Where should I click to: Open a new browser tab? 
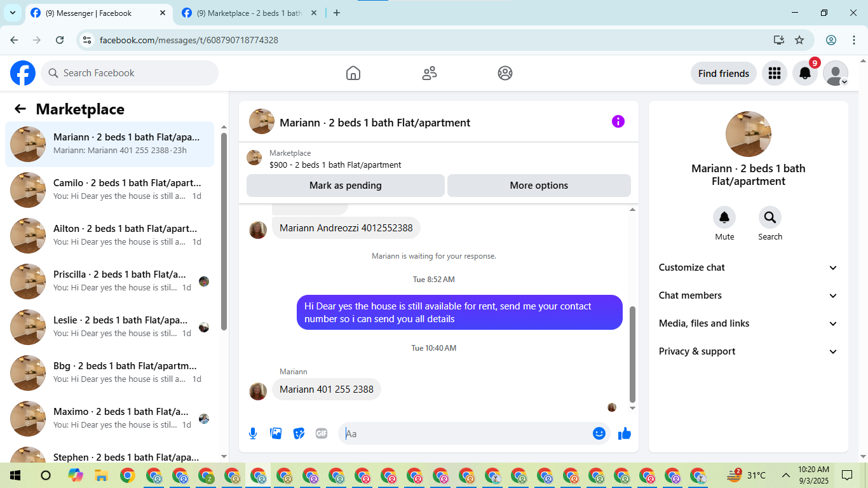point(337,13)
